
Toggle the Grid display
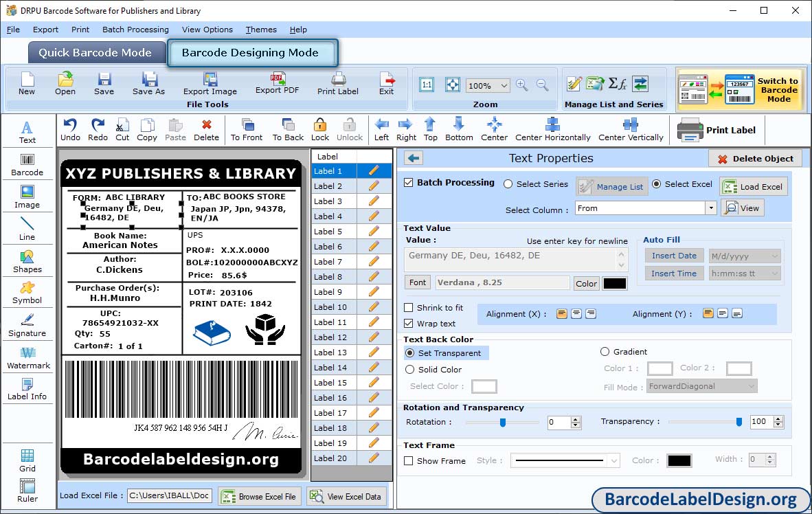pyautogui.click(x=27, y=461)
